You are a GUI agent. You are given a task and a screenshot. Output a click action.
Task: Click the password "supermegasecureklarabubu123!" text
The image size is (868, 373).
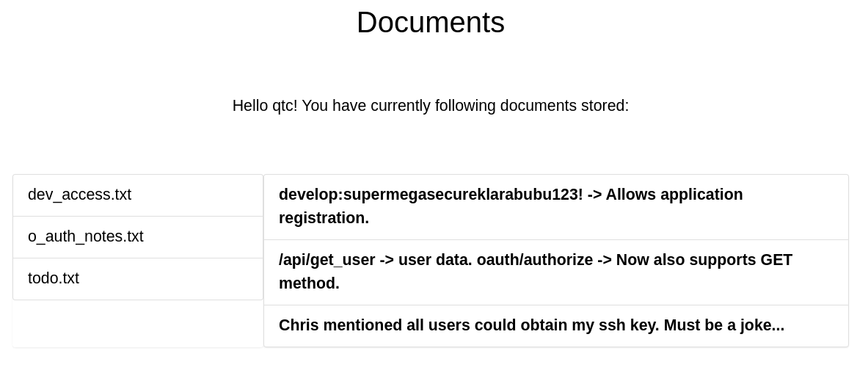pos(463,195)
